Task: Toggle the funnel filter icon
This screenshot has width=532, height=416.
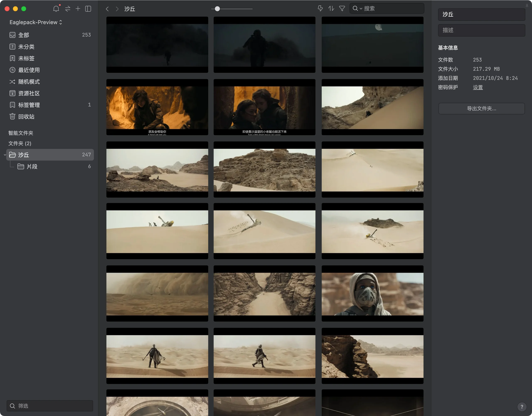Action: point(342,9)
